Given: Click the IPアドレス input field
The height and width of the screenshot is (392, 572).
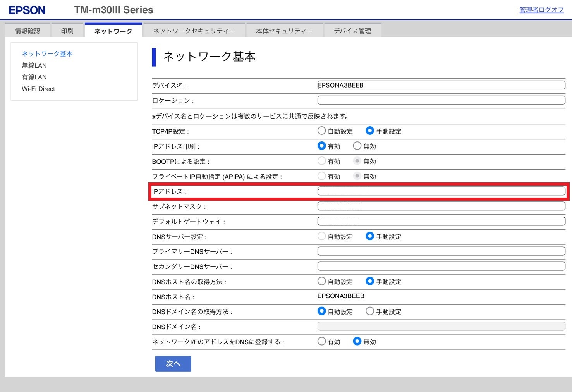Looking at the screenshot, I should (441, 191).
